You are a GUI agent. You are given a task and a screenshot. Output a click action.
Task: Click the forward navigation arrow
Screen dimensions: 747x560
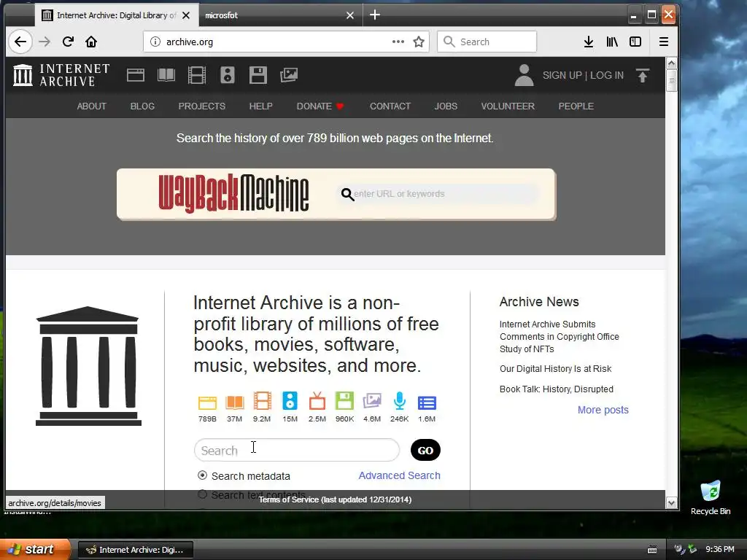pyautogui.click(x=44, y=42)
